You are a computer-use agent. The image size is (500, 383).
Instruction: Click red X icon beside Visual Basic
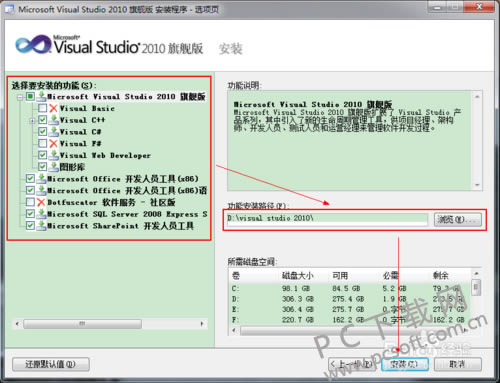coord(53,108)
